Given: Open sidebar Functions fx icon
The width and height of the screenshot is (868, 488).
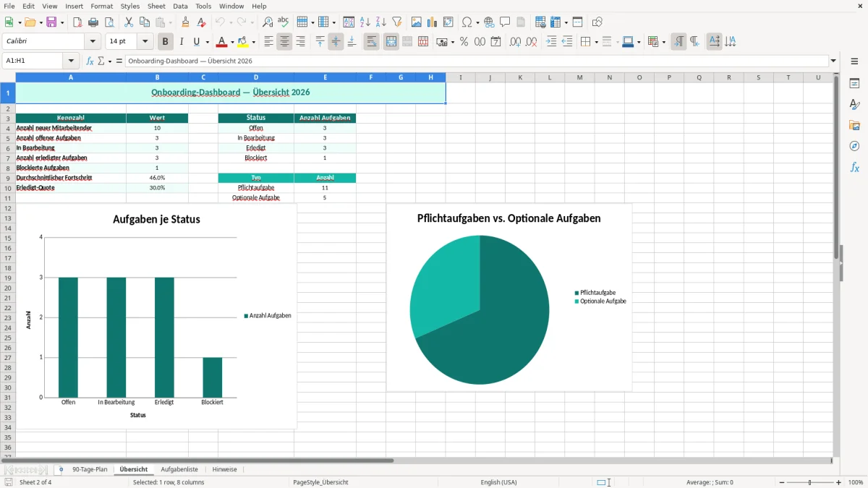Looking at the screenshot, I should [854, 167].
